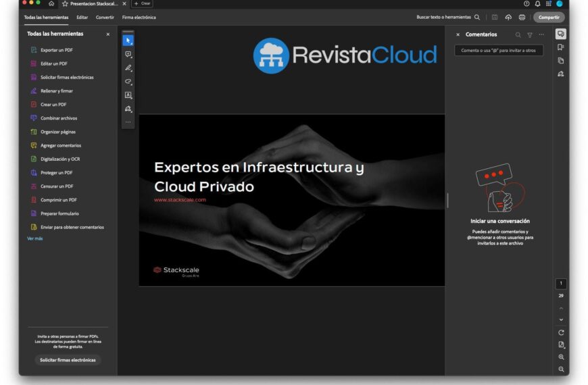Choose the add comment tool in quick toolbar
This screenshot has height=385, width=588.
128,55
